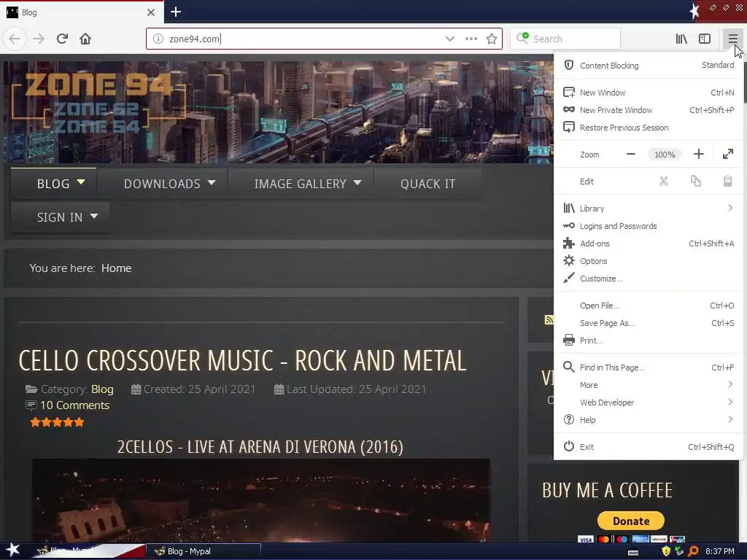The image size is (747, 560).
Task: Select Find in This Page...
Action: [x=649, y=367]
